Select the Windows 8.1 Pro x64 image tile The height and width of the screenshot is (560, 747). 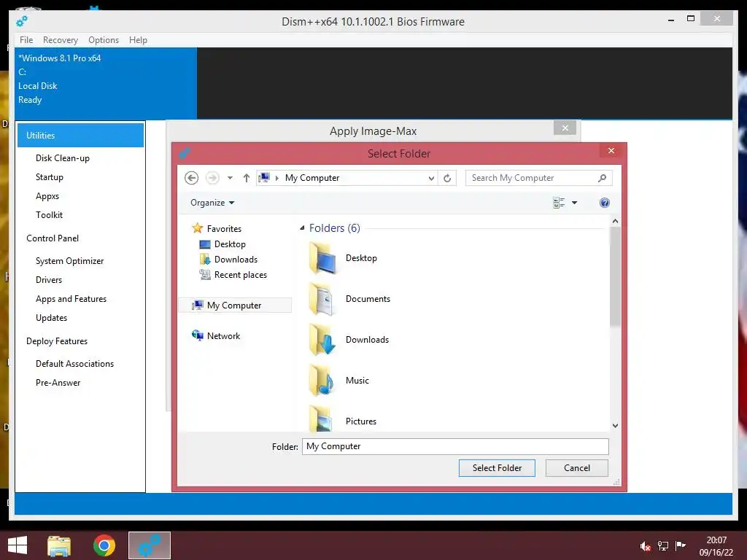pyautogui.click(x=106, y=83)
